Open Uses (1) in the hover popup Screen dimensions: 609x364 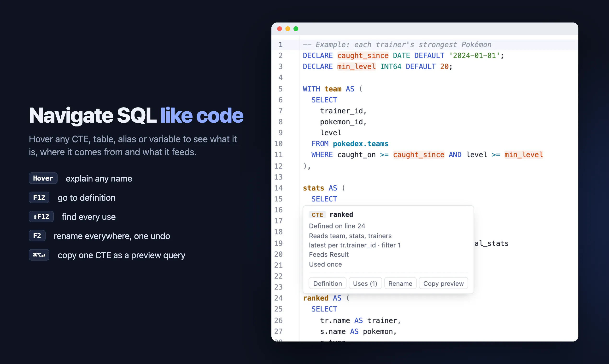[365, 283]
